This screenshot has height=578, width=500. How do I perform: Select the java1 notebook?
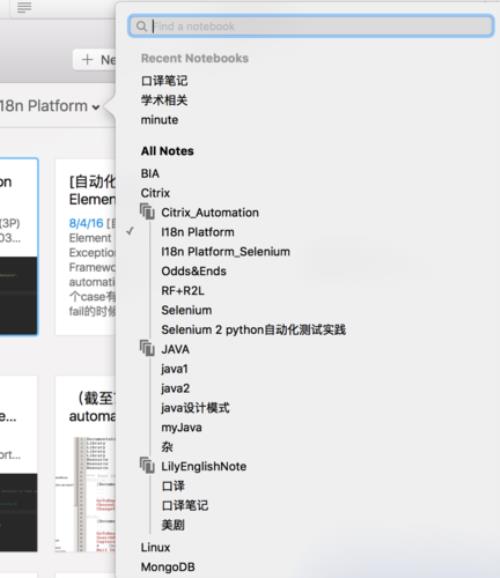(174, 369)
